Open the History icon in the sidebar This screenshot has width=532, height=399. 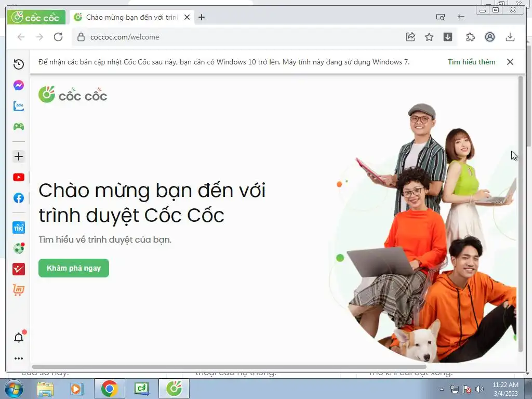[x=19, y=64]
